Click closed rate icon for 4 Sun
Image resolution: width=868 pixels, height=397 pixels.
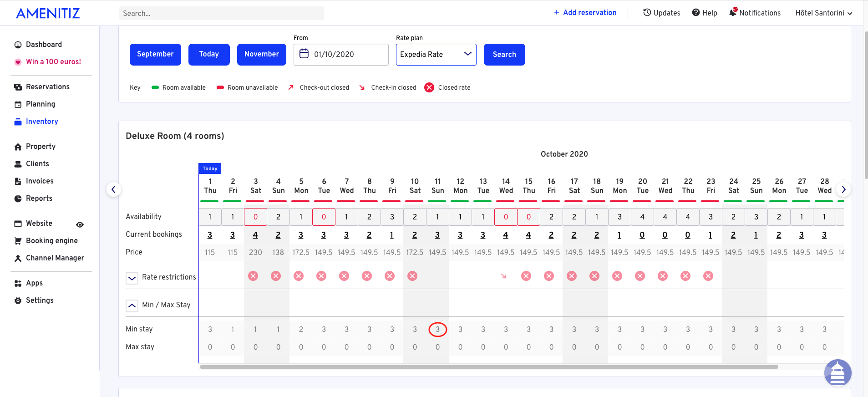point(276,276)
